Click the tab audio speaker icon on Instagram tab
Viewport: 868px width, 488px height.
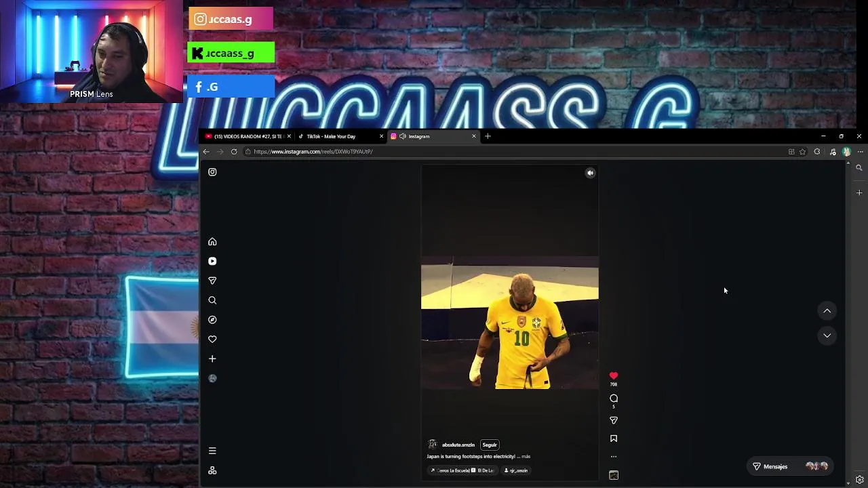(x=403, y=136)
